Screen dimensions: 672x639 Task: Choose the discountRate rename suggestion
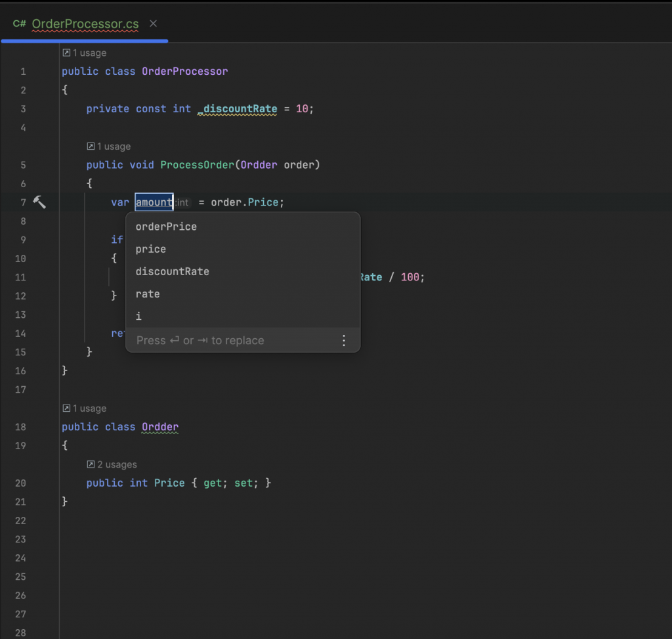(x=243, y=271)
